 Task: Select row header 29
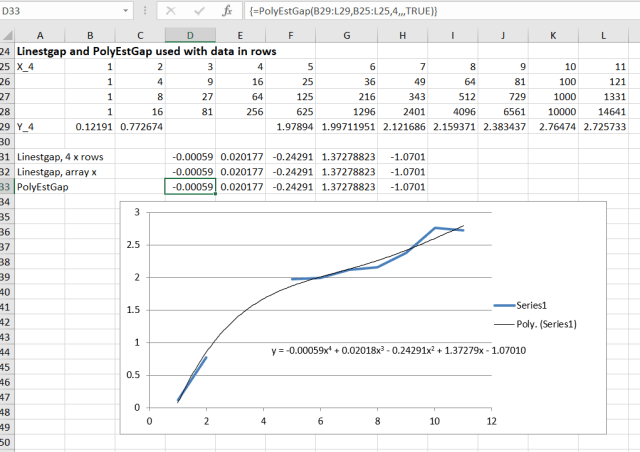(7, 127)
